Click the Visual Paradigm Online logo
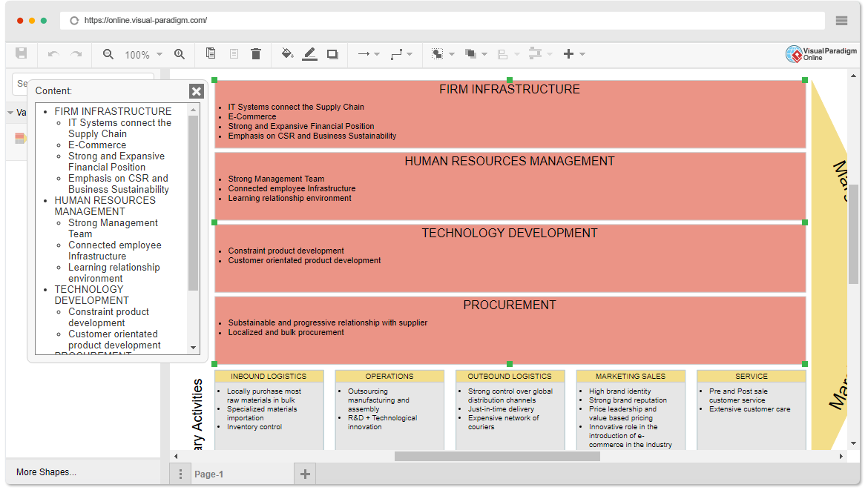 point(821,53)
